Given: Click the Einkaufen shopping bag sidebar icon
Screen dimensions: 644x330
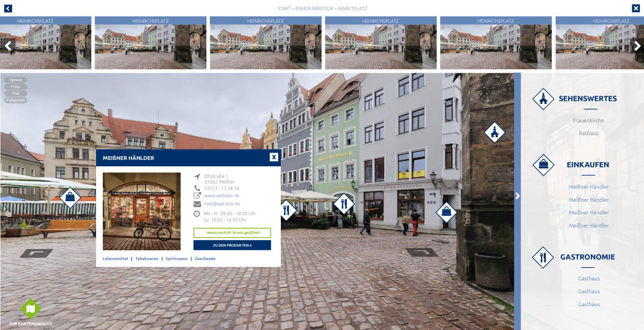Looking at the screenshot, I should pos(543,165).
